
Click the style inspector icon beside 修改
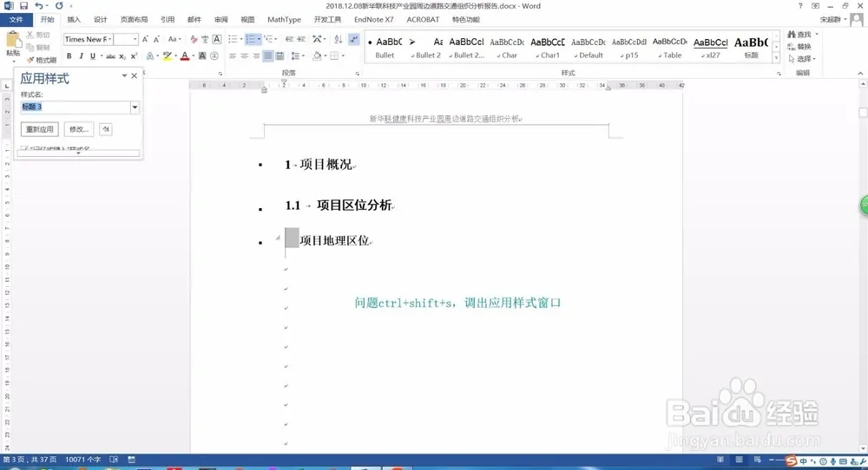pos(105,129)
